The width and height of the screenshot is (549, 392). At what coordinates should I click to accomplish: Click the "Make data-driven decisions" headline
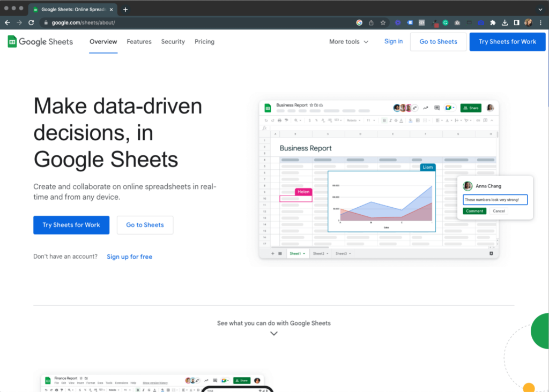point(117,132)
